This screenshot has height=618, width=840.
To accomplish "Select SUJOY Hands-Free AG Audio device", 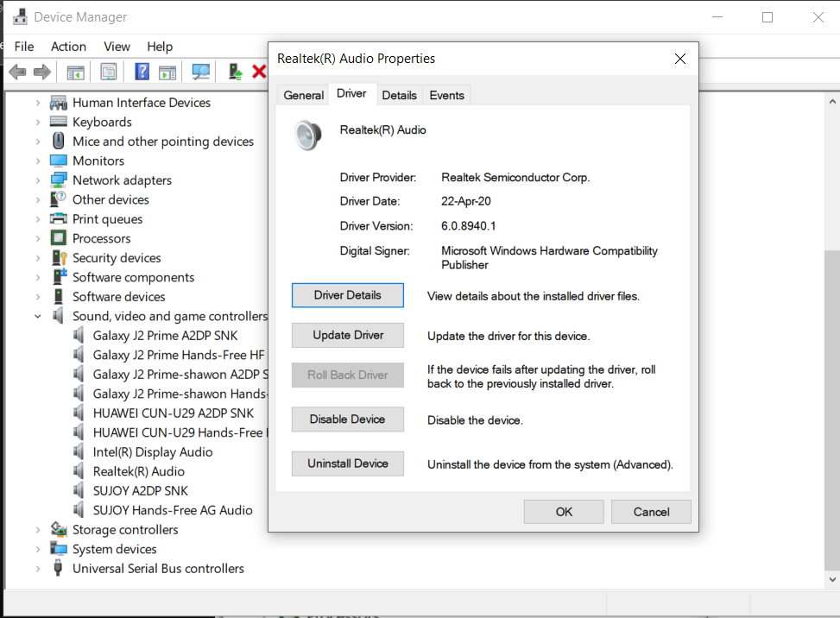I will (x=173, y=510).
